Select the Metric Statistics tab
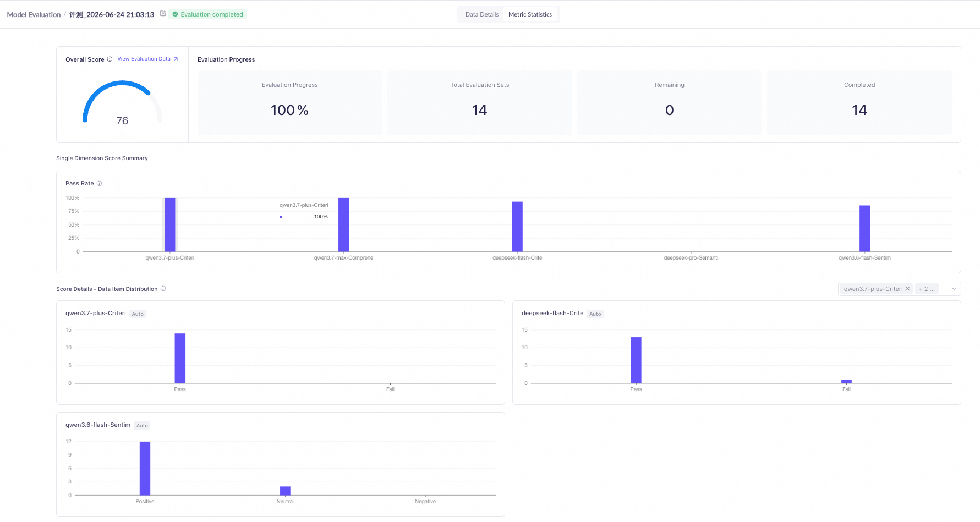Viewport: 980px width, 522px height. pyautogui.click(x=530, y=14)
